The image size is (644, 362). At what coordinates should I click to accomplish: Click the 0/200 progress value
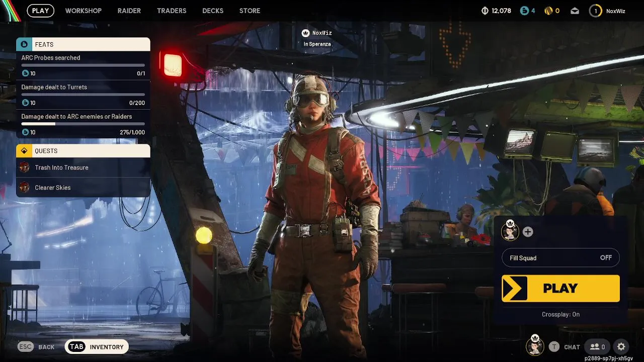[x=137, y=103]
